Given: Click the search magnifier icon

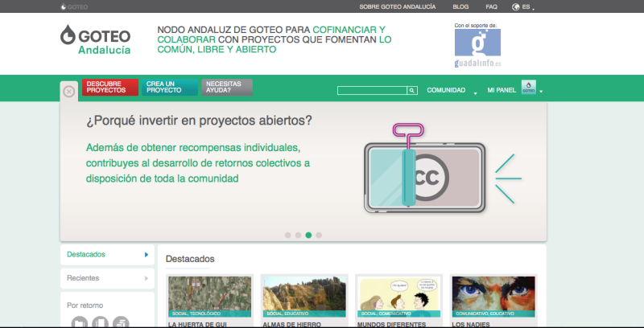Looking at the screenshot, I should click(x=412, y=91).
